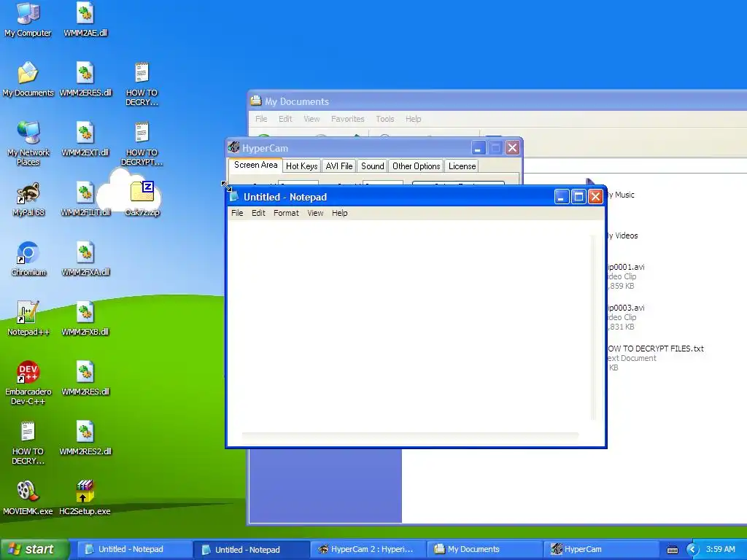Minimize the HyperCam window

point(479,148)
